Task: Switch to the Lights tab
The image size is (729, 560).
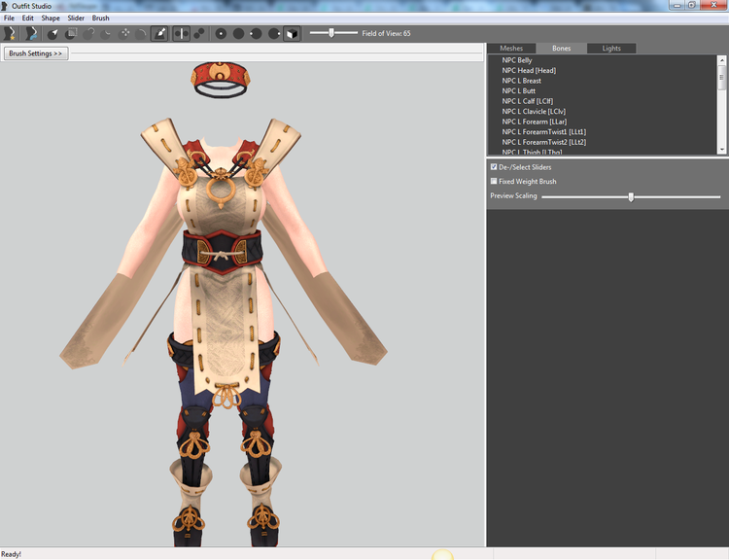Action: (611, 49)
